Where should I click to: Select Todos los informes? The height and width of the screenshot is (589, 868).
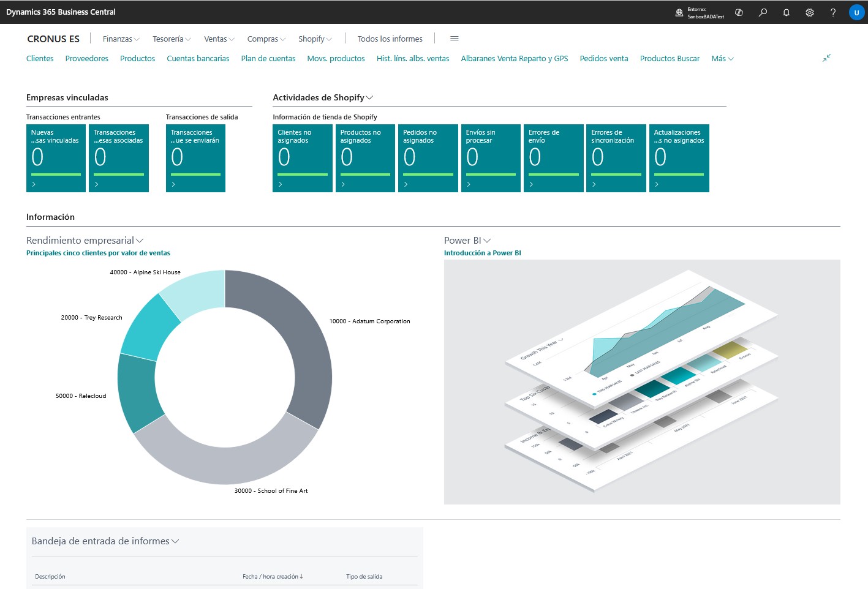coord(390,39)
